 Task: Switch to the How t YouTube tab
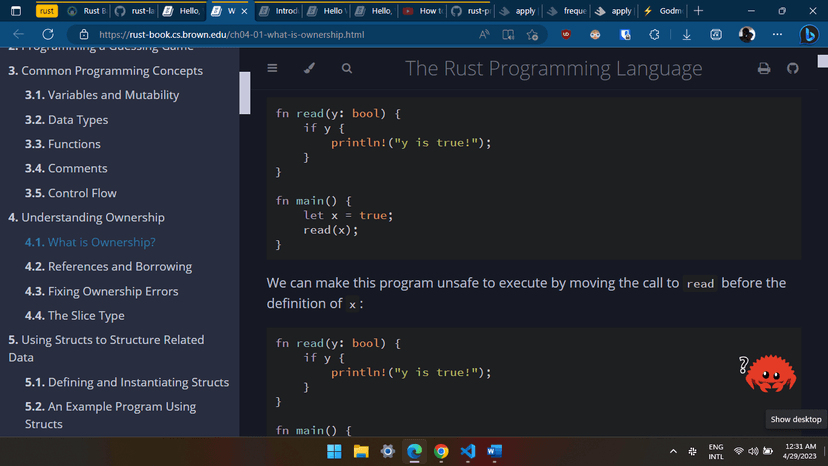coord(421,11)
